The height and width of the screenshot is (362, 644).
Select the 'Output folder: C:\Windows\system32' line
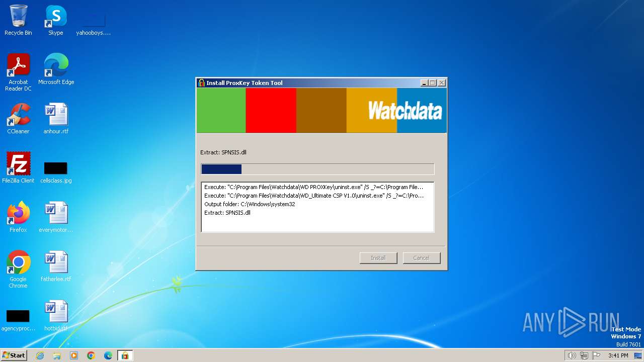point(250,204)
